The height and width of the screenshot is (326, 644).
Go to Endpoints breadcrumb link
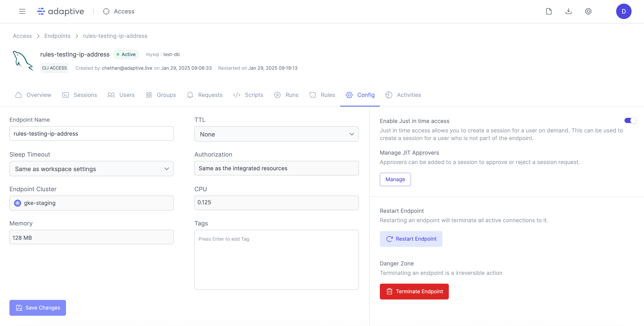(x=57, y=36)
